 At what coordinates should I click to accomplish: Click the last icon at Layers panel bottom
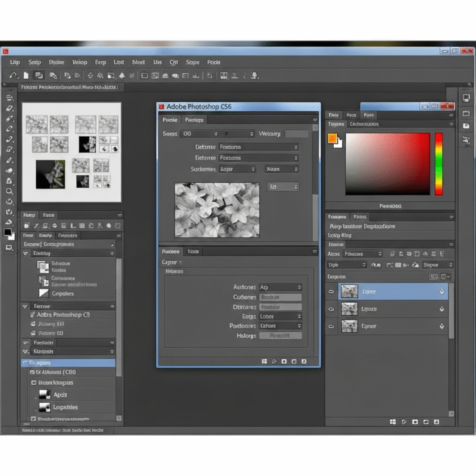click(436, 422)
